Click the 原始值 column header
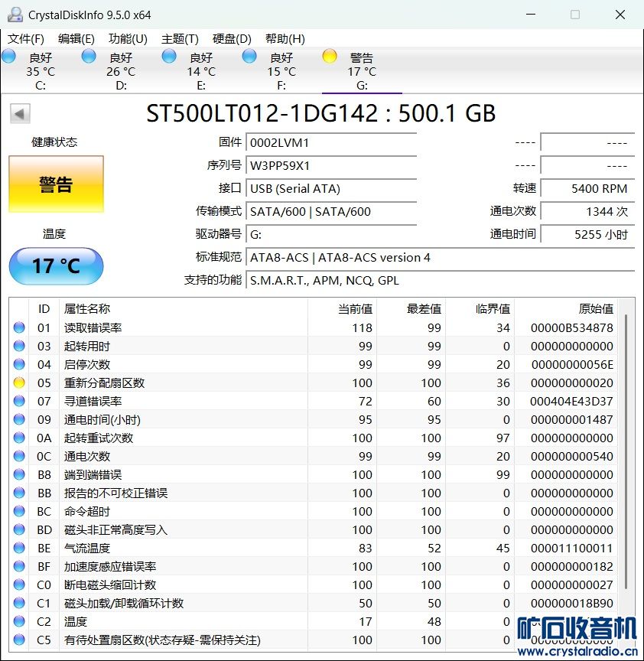The width and height of the screenshot is (644, 661). pyautogui.click(x=566, y=308)
